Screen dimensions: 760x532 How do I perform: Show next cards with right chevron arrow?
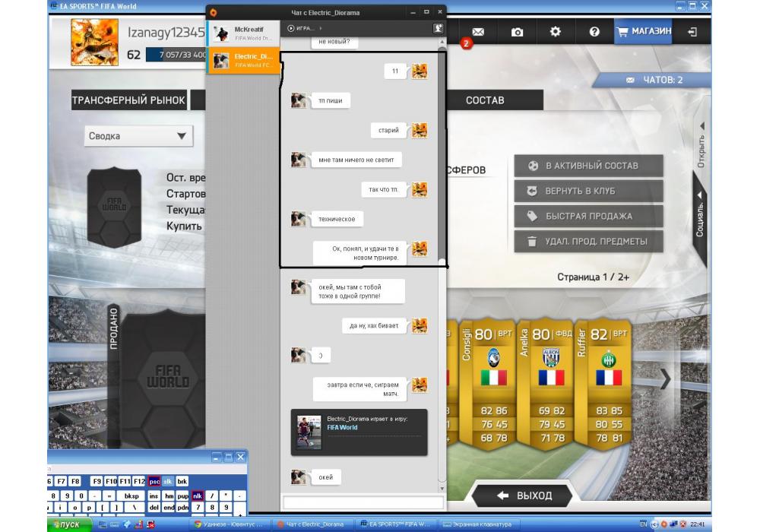pos(666,379)
